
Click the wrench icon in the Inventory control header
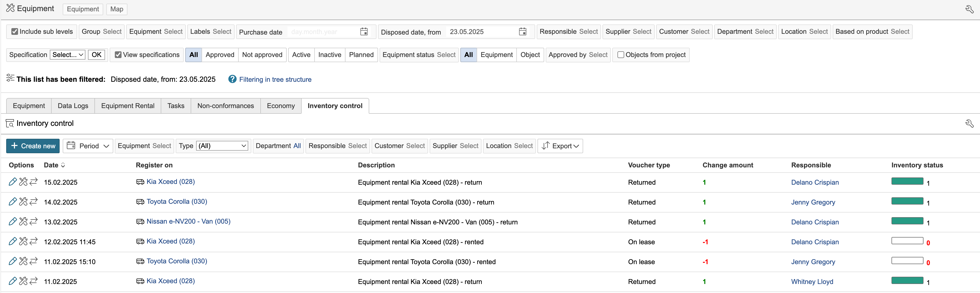[969, 123]
